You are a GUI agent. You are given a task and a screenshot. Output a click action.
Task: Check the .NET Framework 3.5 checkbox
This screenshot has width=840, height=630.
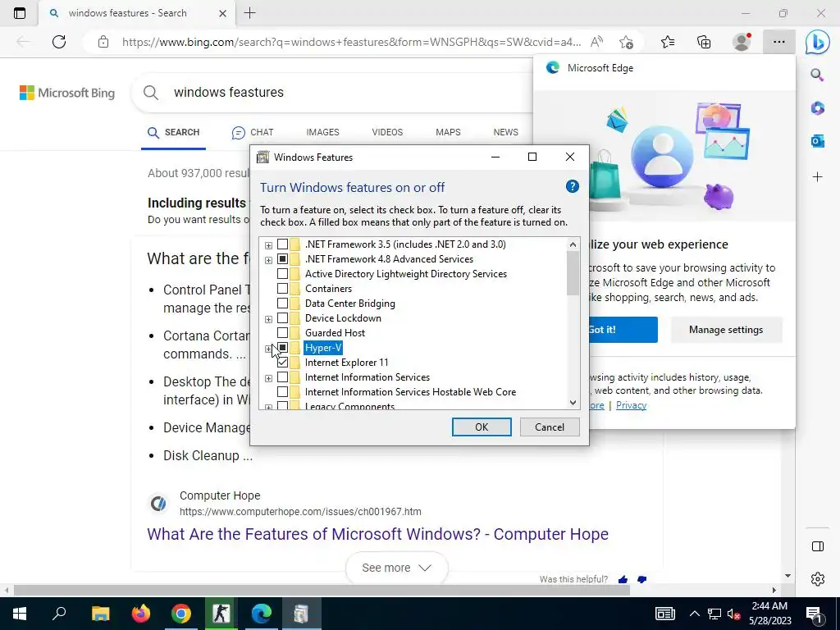point(282,244)
